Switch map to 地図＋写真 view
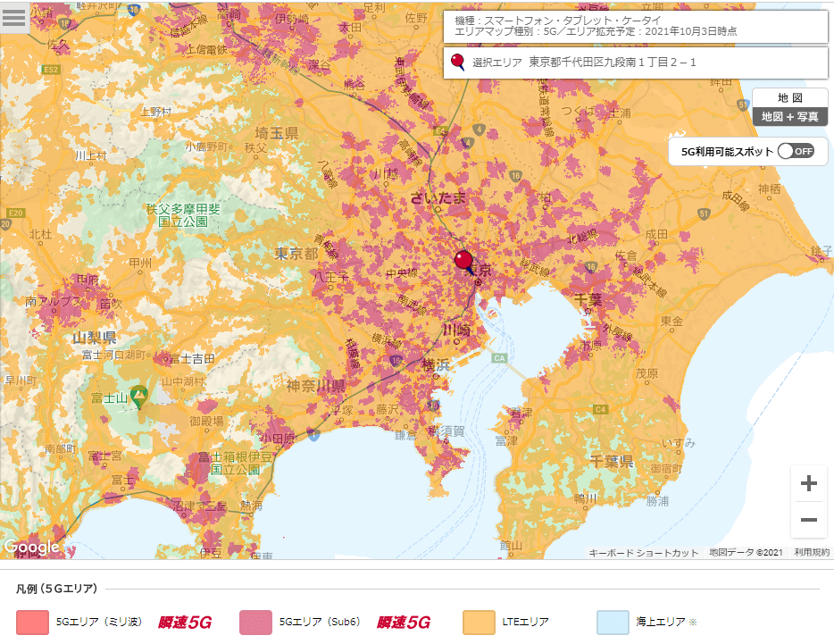Viewport: 834px width, 644px height. pyautogui.click(x=790, y=116)
